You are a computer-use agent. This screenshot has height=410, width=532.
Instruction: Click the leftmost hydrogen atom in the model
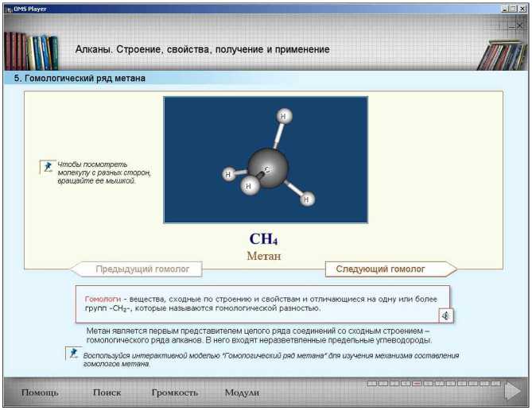pyautogui.click(x=228, y=174)
